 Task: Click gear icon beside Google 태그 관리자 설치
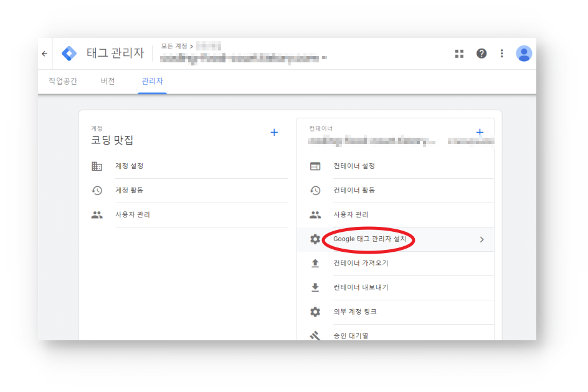pos(315,239)
